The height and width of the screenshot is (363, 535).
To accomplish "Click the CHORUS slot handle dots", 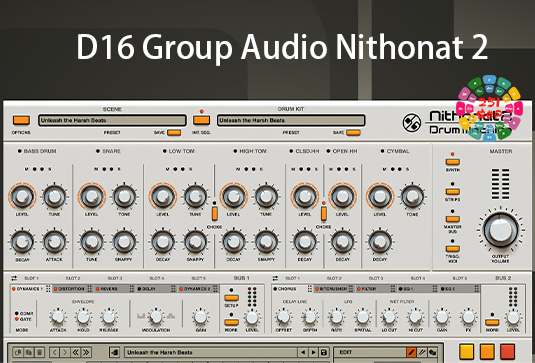I will pos(309,289).
